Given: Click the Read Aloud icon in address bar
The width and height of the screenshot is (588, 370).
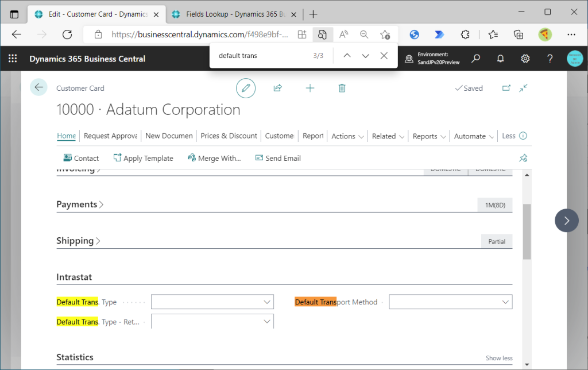Looking at the screenshot, I should click(343, 34).
